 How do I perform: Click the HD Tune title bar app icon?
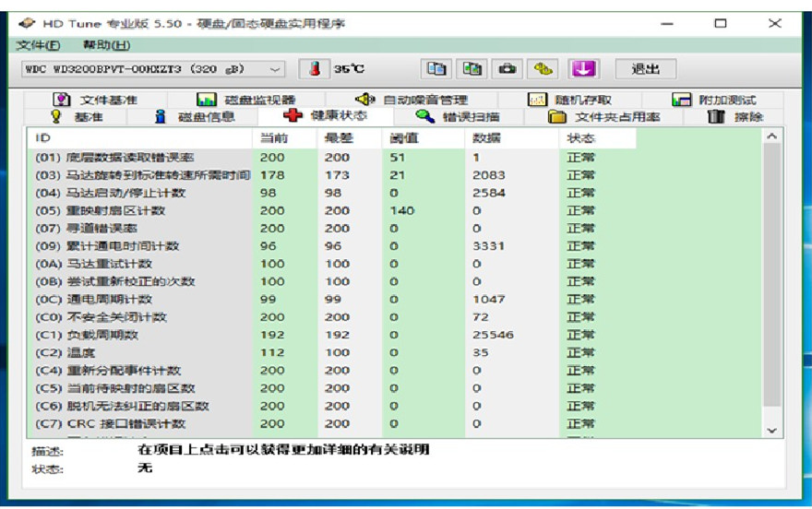(27, 23)
